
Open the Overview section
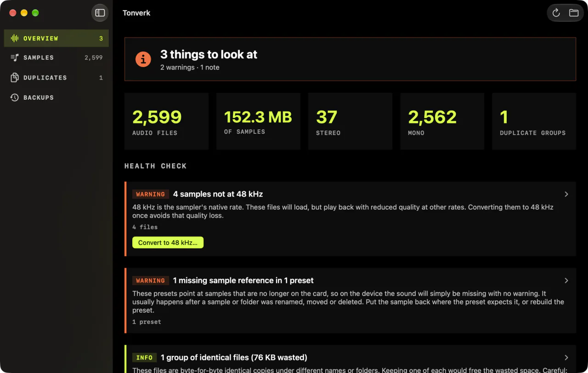point(57,38)
